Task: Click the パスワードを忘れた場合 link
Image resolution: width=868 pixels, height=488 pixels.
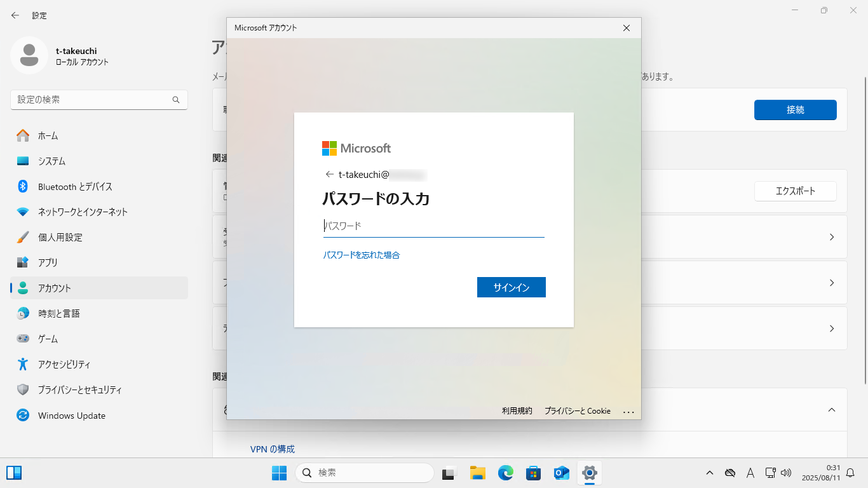Action: coord(362,255)
